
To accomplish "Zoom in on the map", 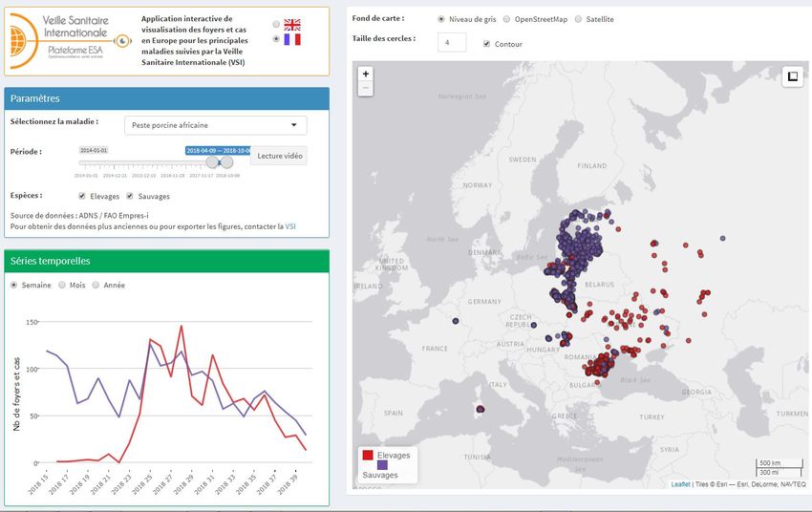I will click(366, 74).
